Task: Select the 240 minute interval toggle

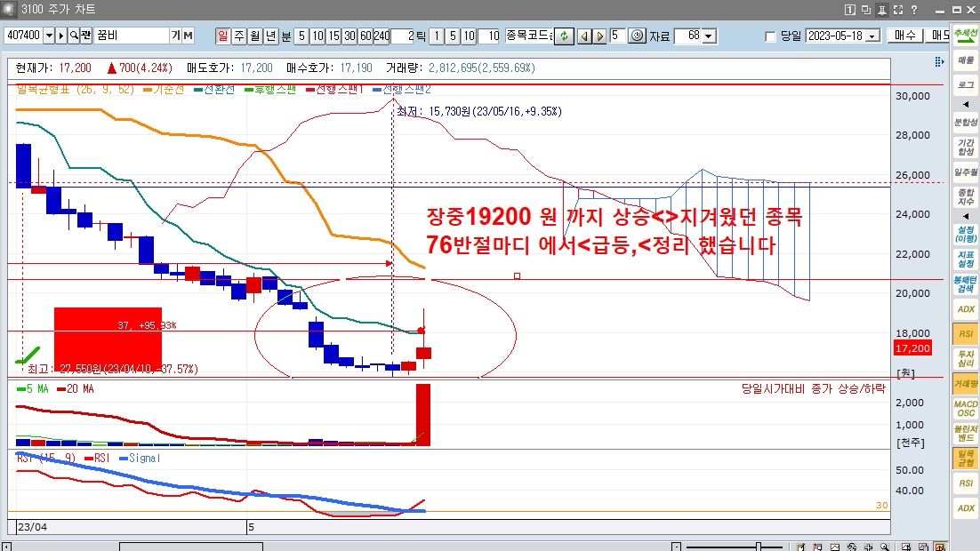Action: (x=382, y=36)
